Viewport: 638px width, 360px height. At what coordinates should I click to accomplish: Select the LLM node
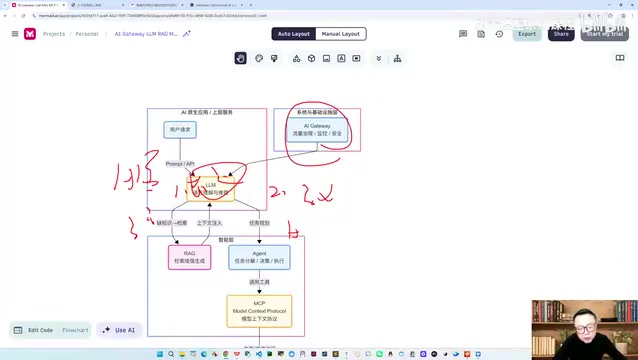[x=211, y=189]
